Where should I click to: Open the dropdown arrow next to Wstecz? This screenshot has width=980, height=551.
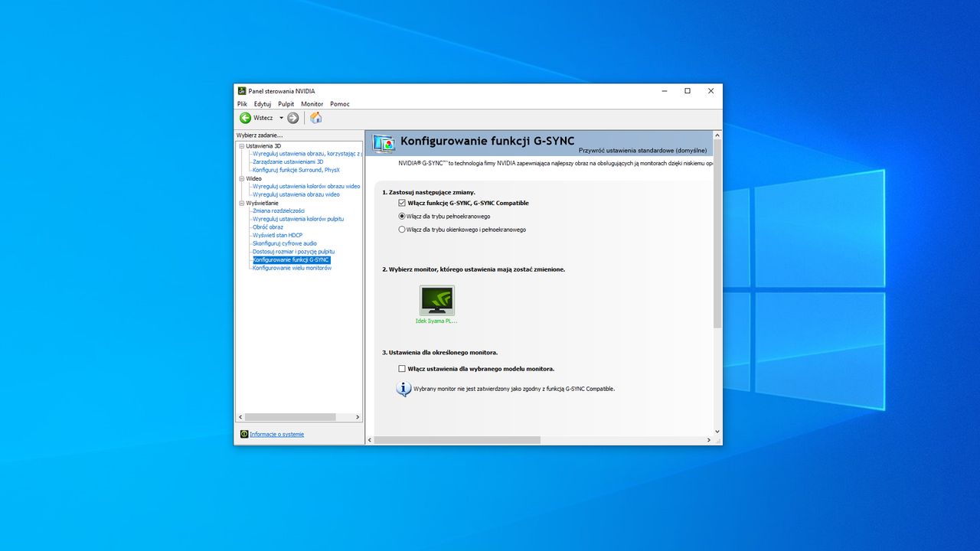click(281, 118)
